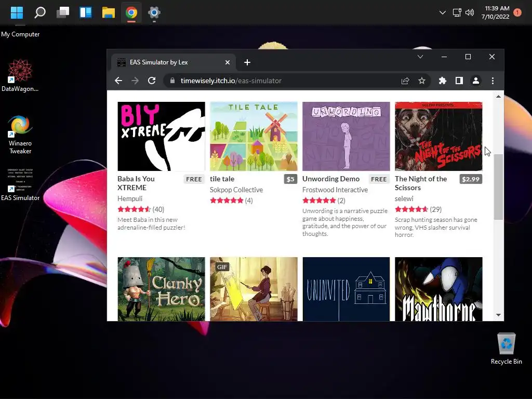Open Unwording Demo title link
Viewport: 532px width, 399px height.
point(331,179)
